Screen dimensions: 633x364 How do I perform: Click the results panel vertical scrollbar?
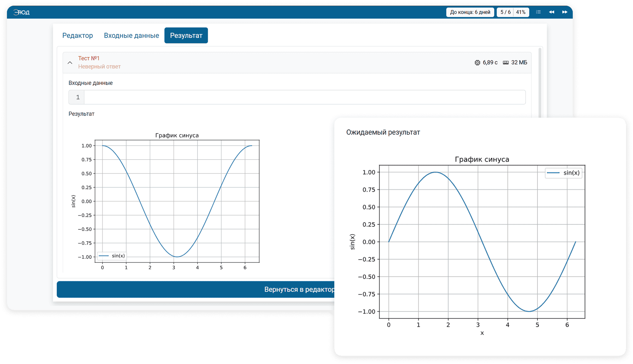click(540, 82)
